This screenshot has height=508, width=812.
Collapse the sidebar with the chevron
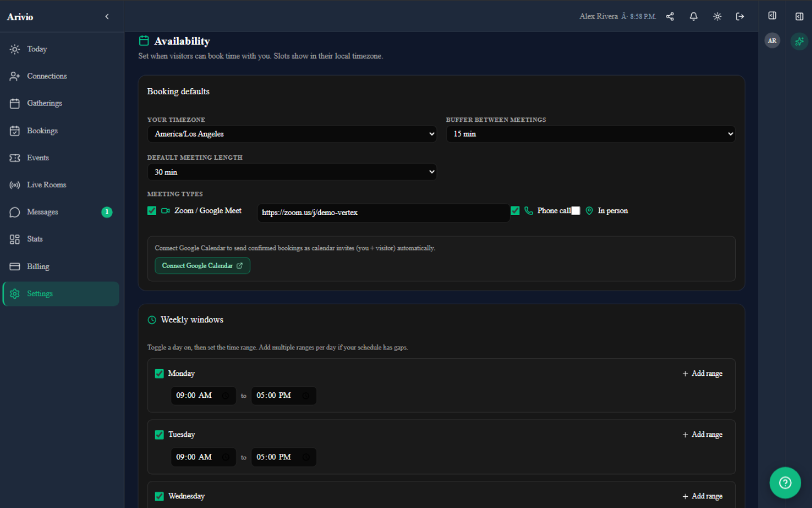(107, 16)
